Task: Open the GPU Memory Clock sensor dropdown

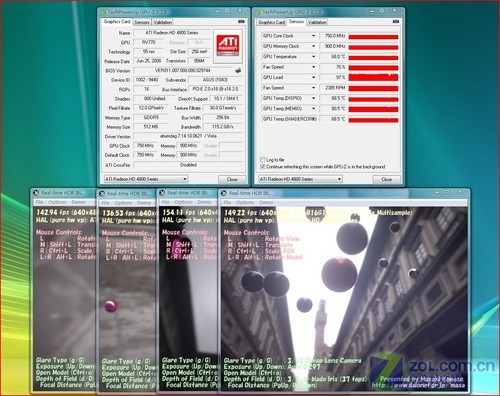Action: (313, 46)
